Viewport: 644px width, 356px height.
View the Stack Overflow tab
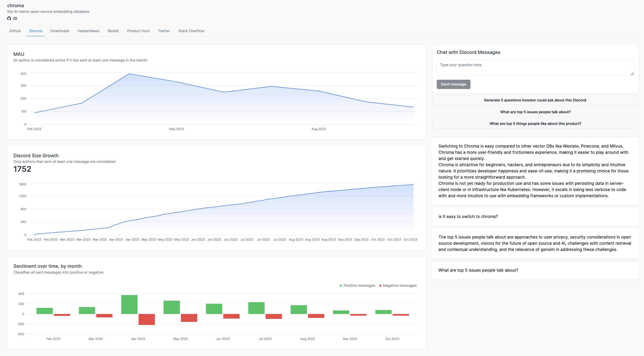(191, 31)
